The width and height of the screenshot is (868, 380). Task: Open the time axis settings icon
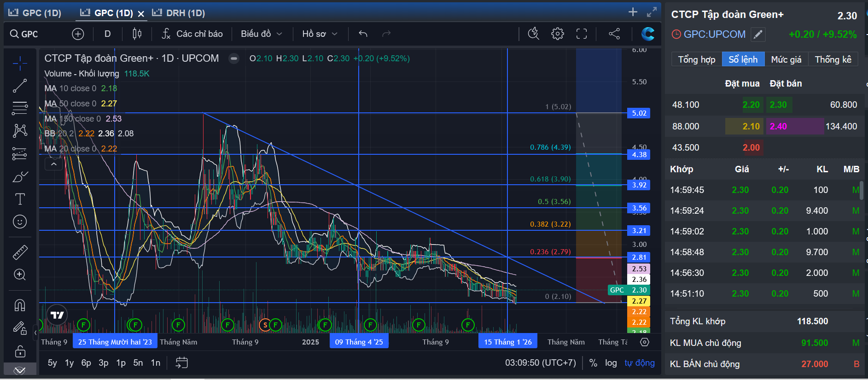(645, 342)
